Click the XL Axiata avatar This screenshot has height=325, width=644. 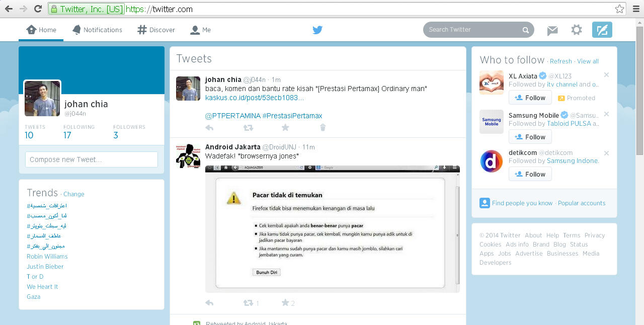pos(492,83)
